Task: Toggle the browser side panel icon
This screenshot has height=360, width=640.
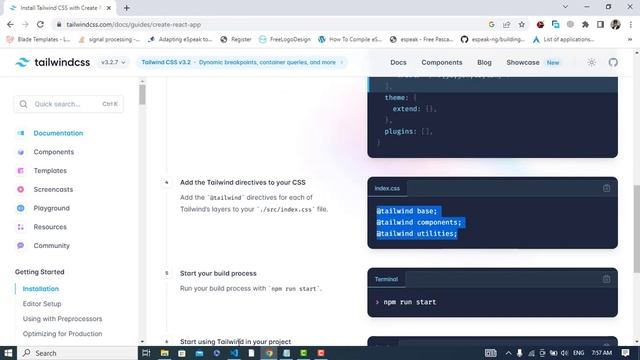Action: [600, 24]
